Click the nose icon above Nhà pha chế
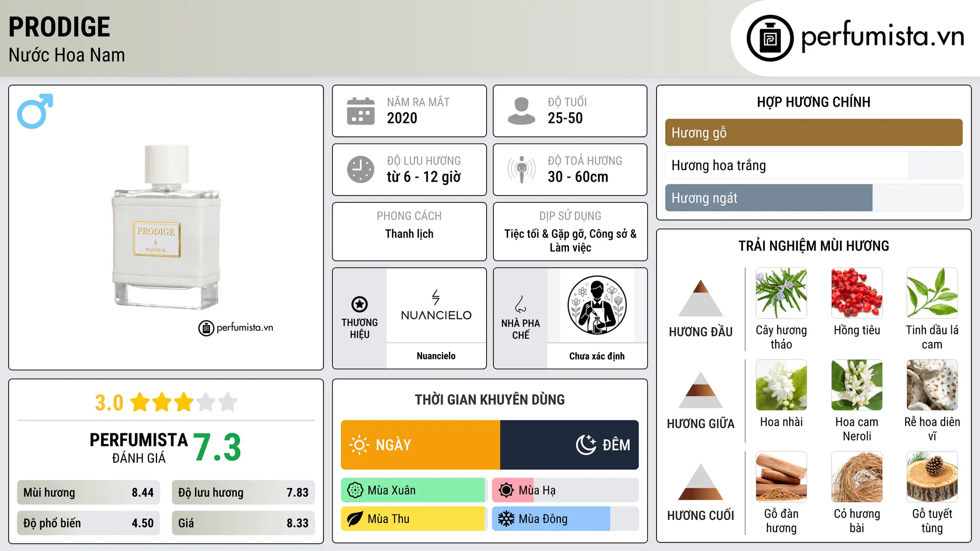This screenshot has width=980, height=551. coord(521,304)
